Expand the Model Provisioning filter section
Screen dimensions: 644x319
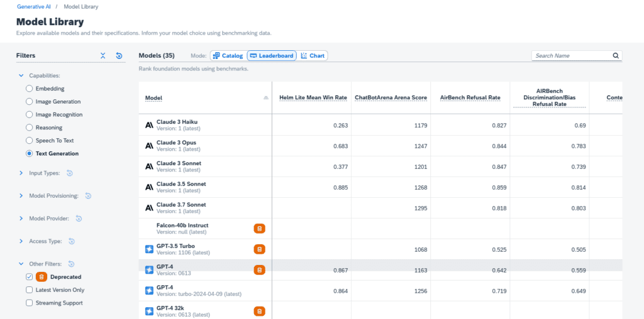coord(21,196)
